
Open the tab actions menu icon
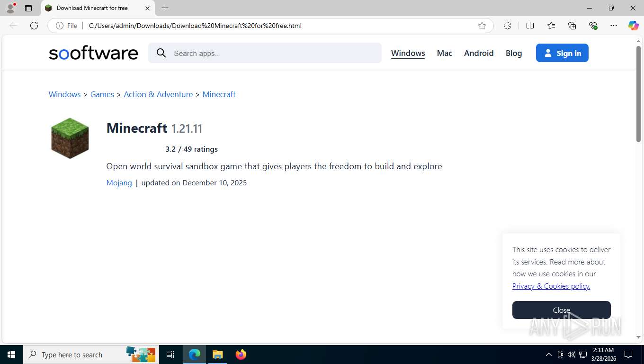click(28, 8)
